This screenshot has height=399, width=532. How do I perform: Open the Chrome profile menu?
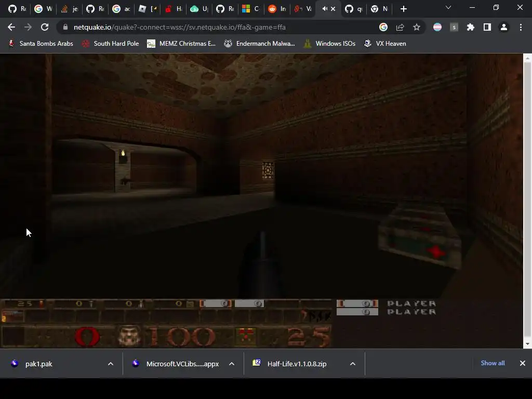(x=504, y=27)
